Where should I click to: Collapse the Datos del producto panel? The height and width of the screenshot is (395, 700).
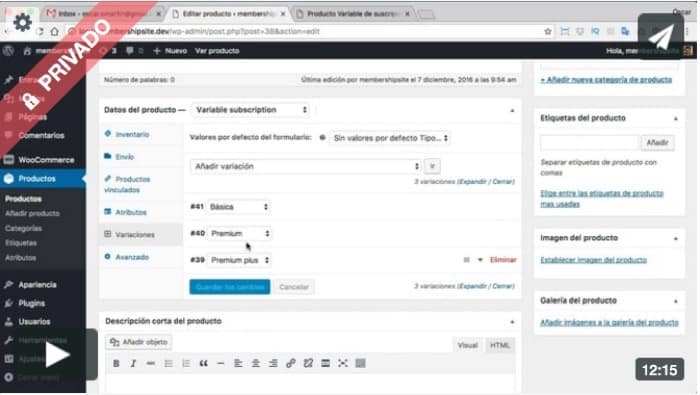click(x=512, y=110)
